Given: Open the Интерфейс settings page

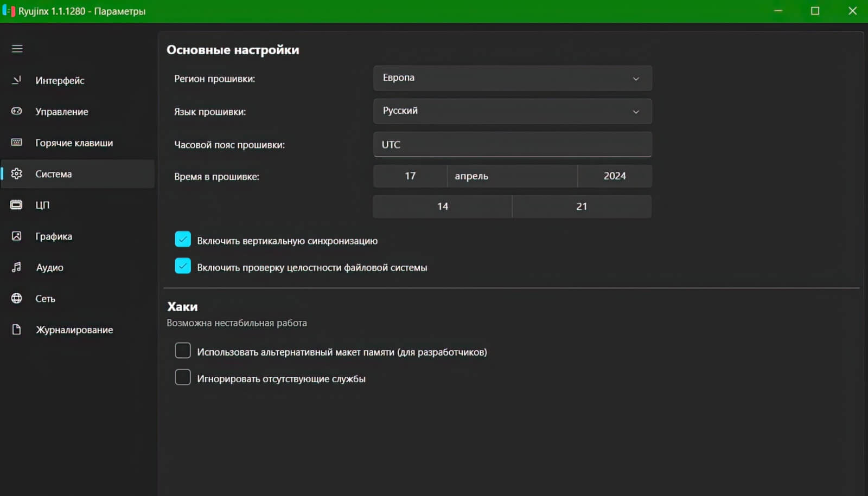Looking at the screenshot, I should 78,80.
